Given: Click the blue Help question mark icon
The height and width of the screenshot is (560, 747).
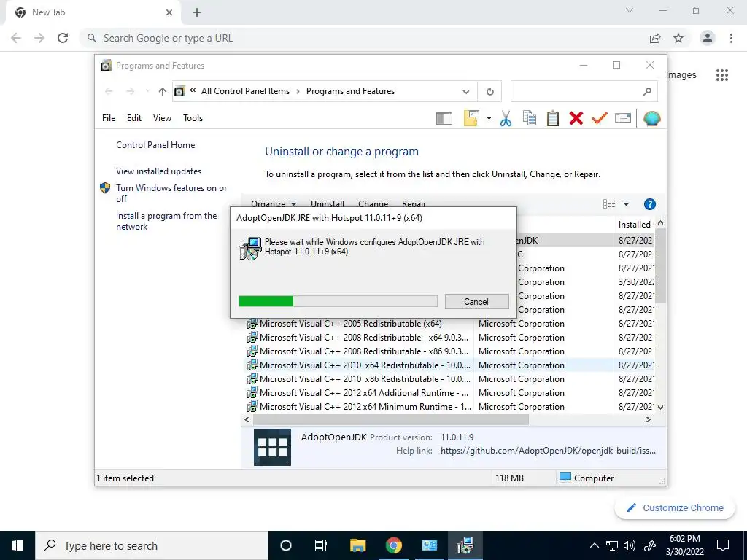Looking at the screenshot, I should pos(649,204).
